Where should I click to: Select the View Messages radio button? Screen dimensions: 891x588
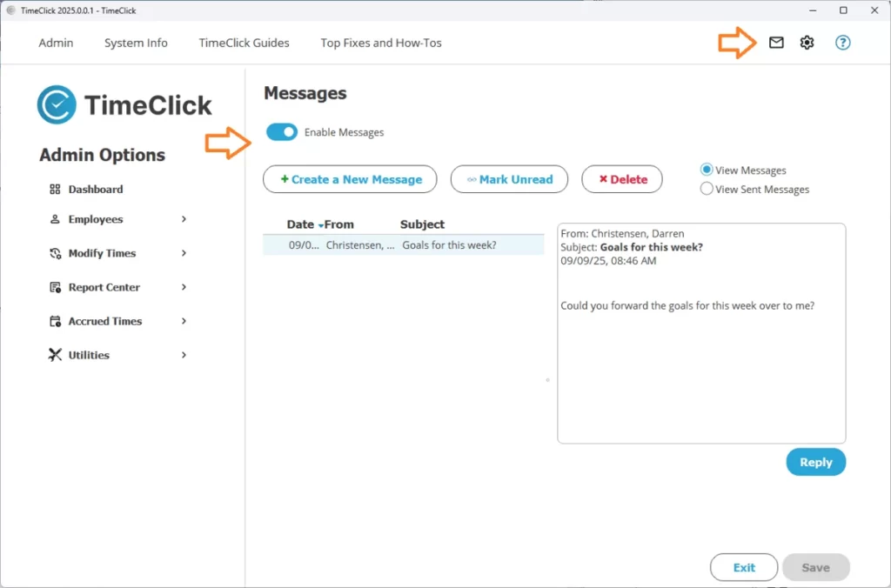pos(706,170)
